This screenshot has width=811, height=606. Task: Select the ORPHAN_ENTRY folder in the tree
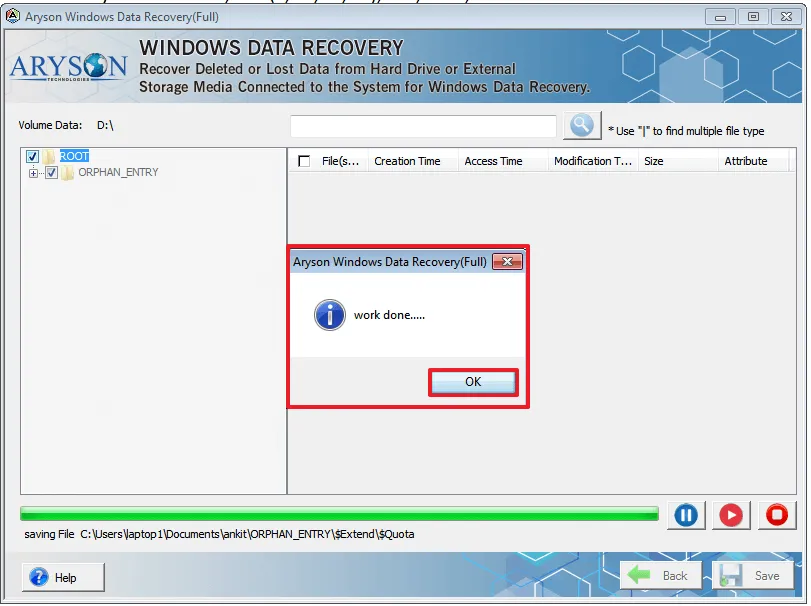pyautogui.click(x=118, y=172)
